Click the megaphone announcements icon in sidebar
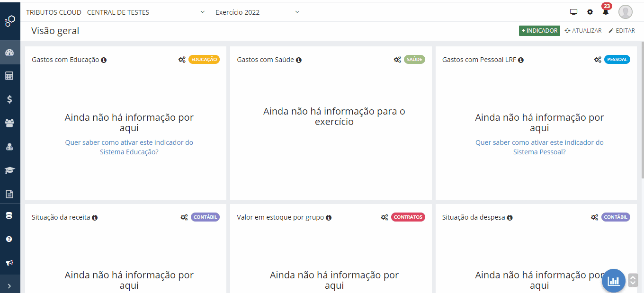 coord(10,263)
